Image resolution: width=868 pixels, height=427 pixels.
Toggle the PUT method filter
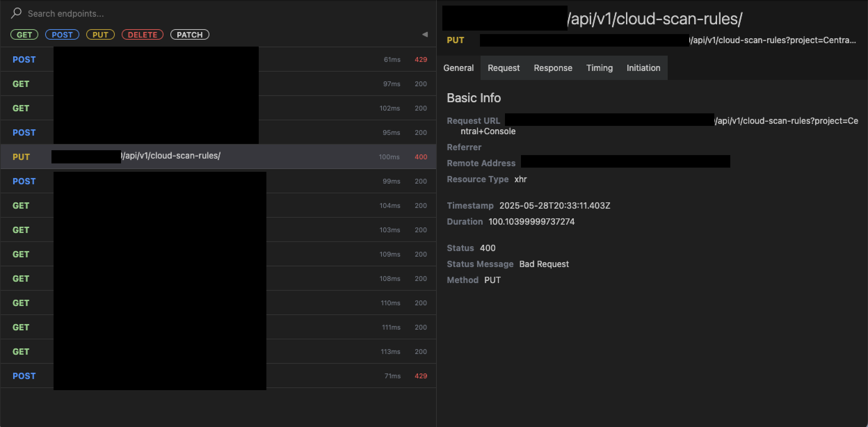coord(100,35)
